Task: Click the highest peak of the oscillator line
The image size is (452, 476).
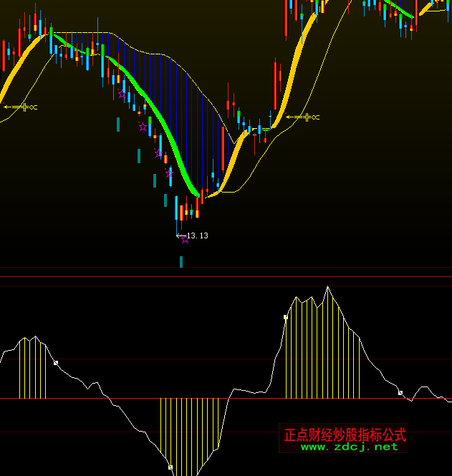Action: pos(328,287)
